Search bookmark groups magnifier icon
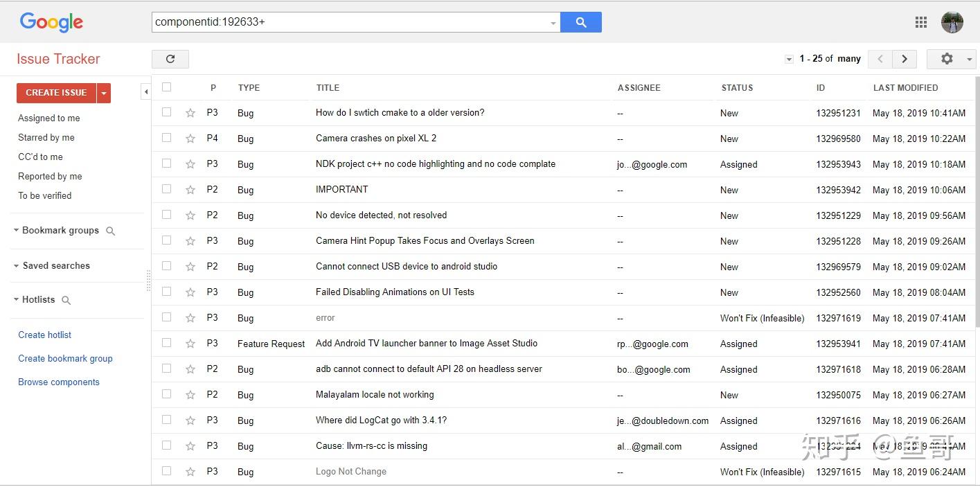Image resolution: width=980 pixels, height=487 pixels. click(x=110, y=231)
